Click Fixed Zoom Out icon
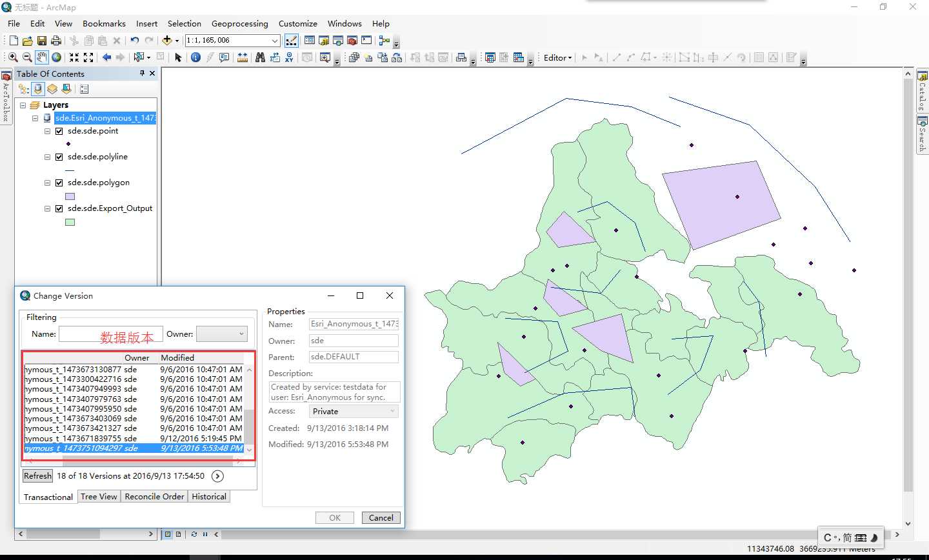Viewport: 929px width, 560px height. pos(88,57)
